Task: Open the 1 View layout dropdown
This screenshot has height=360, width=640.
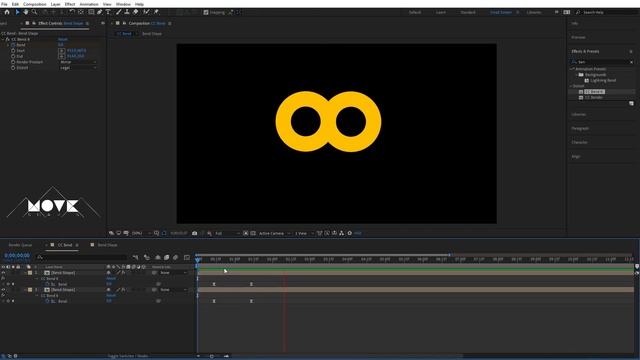Action: (x=304, y=233)
